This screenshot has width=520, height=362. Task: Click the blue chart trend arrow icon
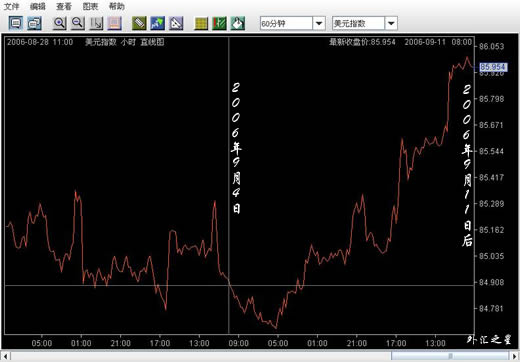157,23
